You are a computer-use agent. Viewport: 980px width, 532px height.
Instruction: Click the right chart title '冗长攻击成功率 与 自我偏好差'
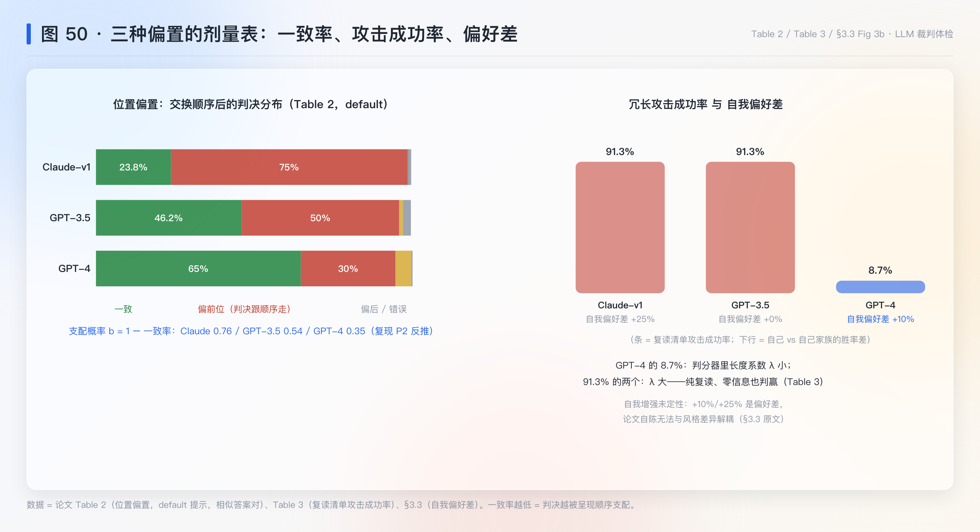pos(706,104)
